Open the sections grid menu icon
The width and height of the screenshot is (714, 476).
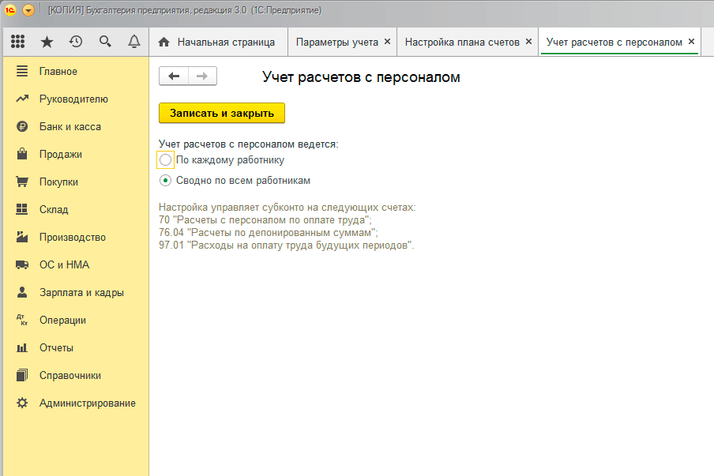tap(17, 42)
